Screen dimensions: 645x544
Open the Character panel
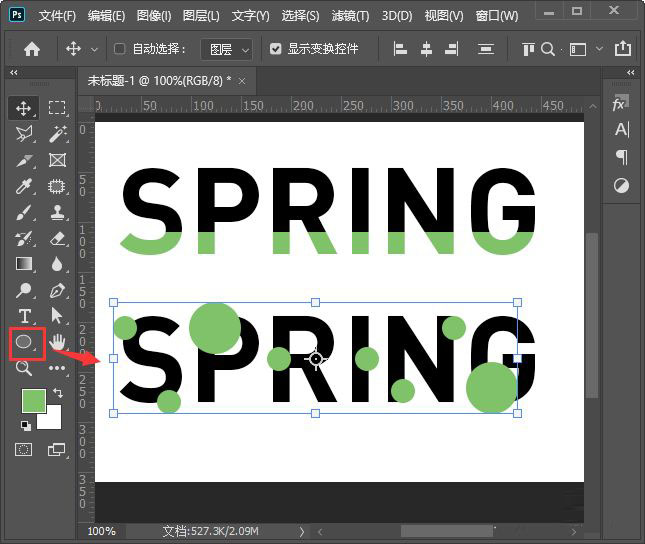click(x=622, y=130)
